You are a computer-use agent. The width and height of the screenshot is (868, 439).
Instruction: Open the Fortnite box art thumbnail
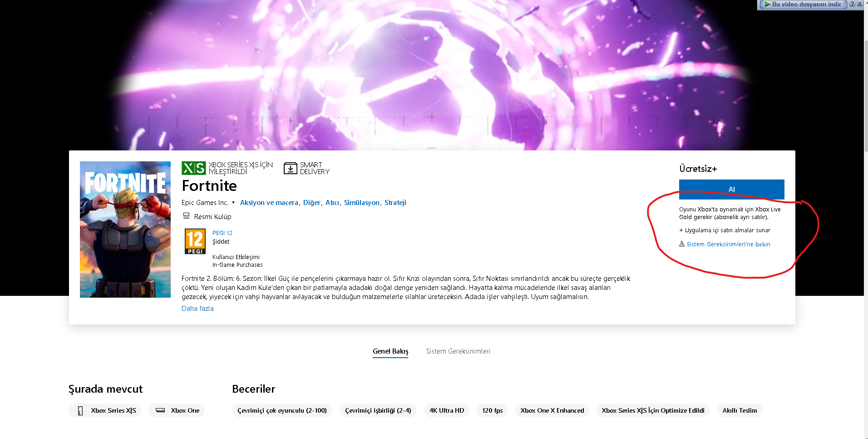(x=125, y=229)
